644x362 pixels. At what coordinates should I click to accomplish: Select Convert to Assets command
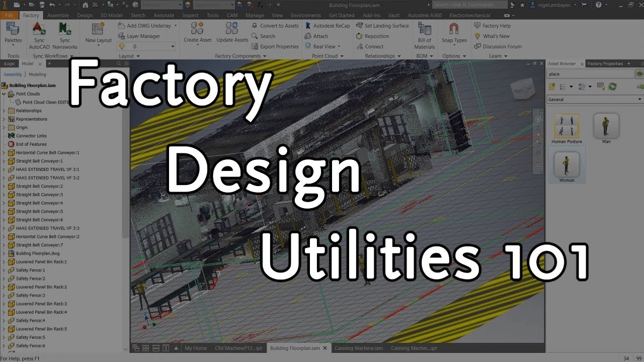click(275, 26)
